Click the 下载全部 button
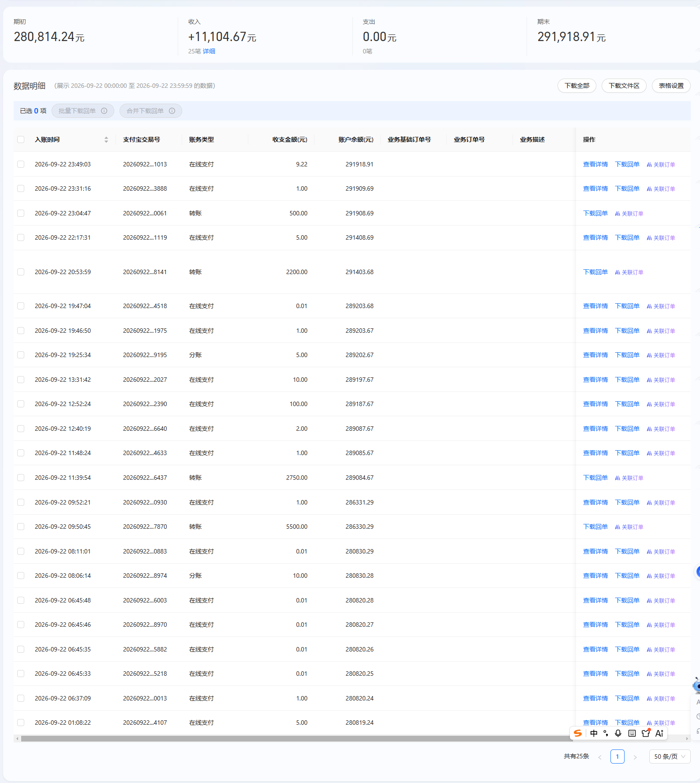The height and width of the screenshot is (783, 700). tap(577, 86)
